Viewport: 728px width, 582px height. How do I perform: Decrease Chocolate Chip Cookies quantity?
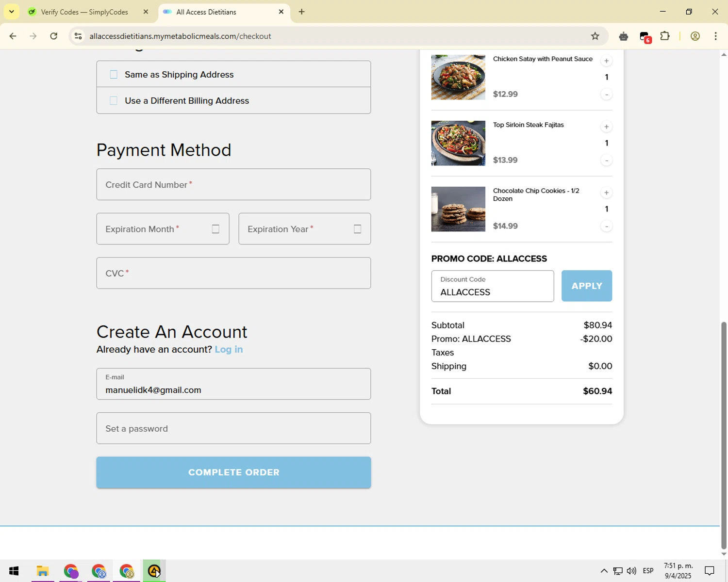click(606, 226)
